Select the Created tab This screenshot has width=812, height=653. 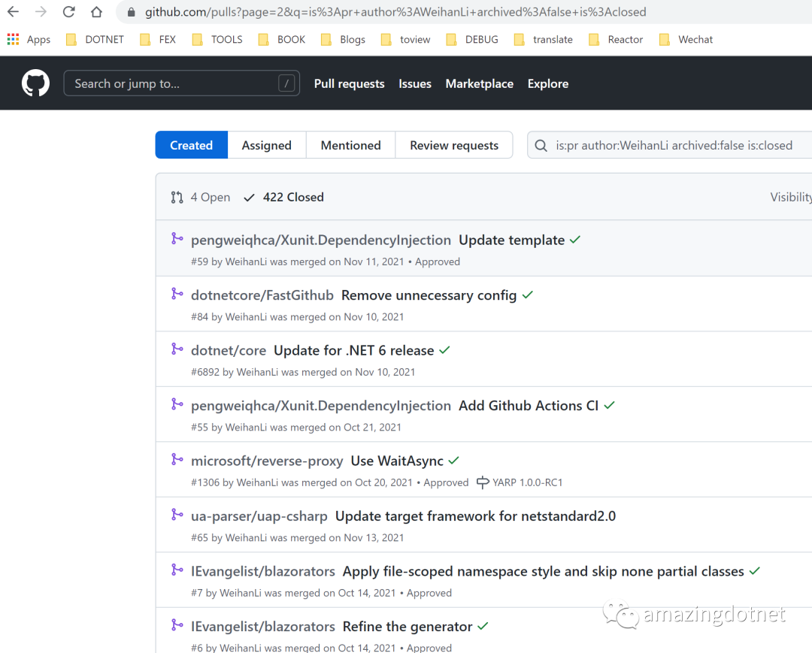point(192,145)
